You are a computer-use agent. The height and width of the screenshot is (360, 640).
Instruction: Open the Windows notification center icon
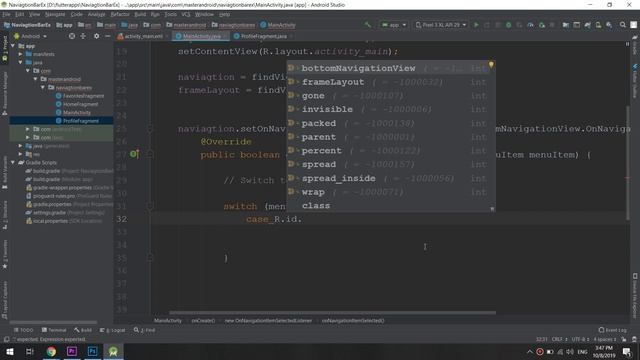click(x=627, y=351)
